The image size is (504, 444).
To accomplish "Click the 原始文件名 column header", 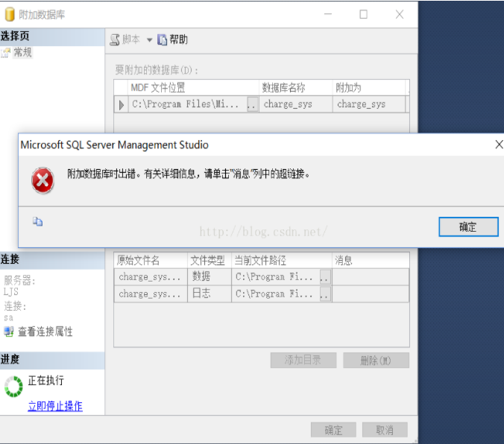I will click(151, 260).
